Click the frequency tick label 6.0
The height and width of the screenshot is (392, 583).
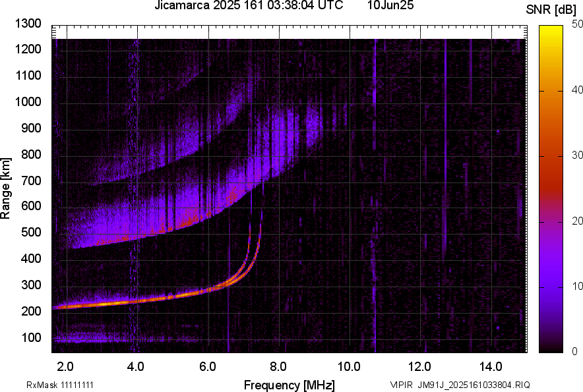click(207, 367)
